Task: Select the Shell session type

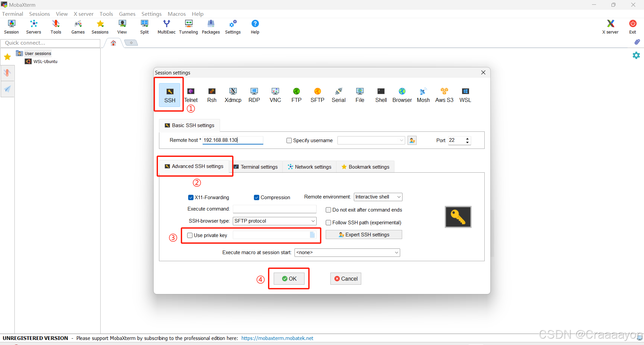Action: pos(381,95)
